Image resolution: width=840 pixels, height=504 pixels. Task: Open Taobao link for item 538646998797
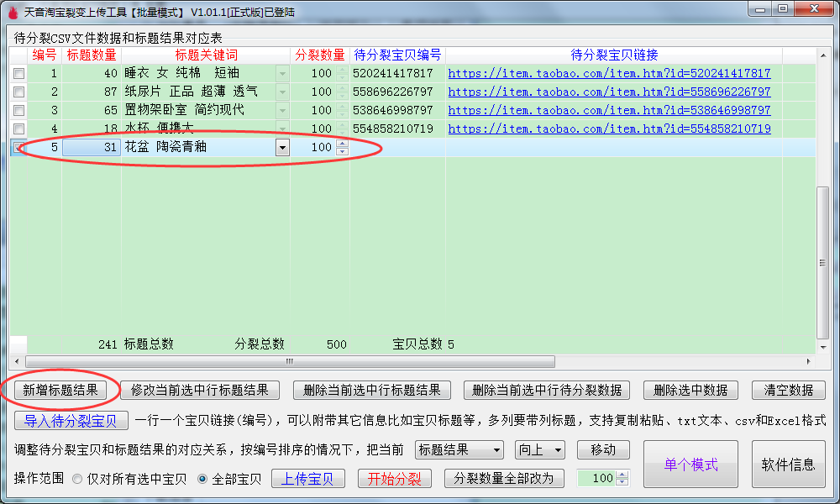609,111
